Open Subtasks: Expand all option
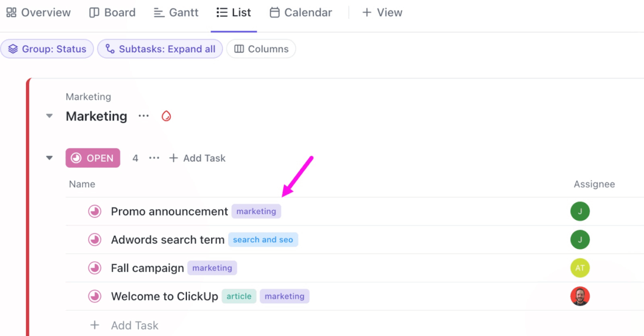This screenshot has width=644, height=336. tap(160, 49)
